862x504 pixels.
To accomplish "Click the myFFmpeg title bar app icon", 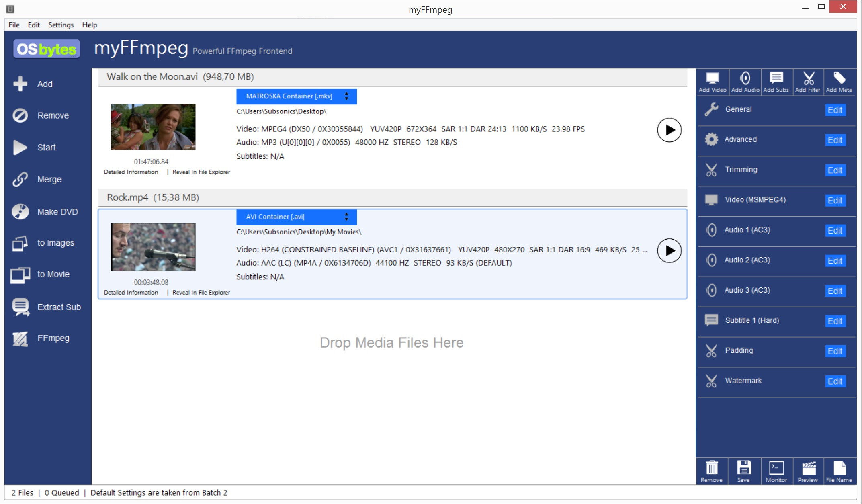I will pos(10,9).
